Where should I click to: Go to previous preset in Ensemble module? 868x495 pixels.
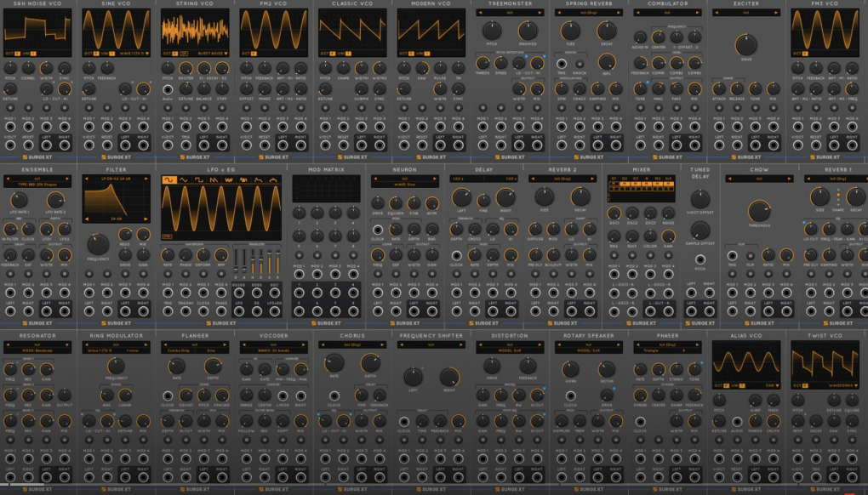(8, 179)
